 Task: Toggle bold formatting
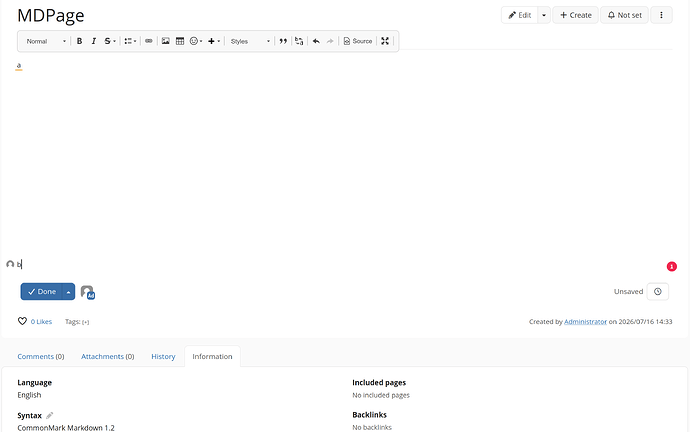point(79,41)
